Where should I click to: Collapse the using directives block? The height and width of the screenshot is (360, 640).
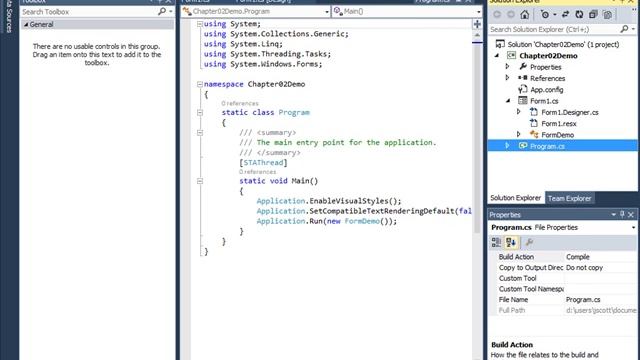200,24
